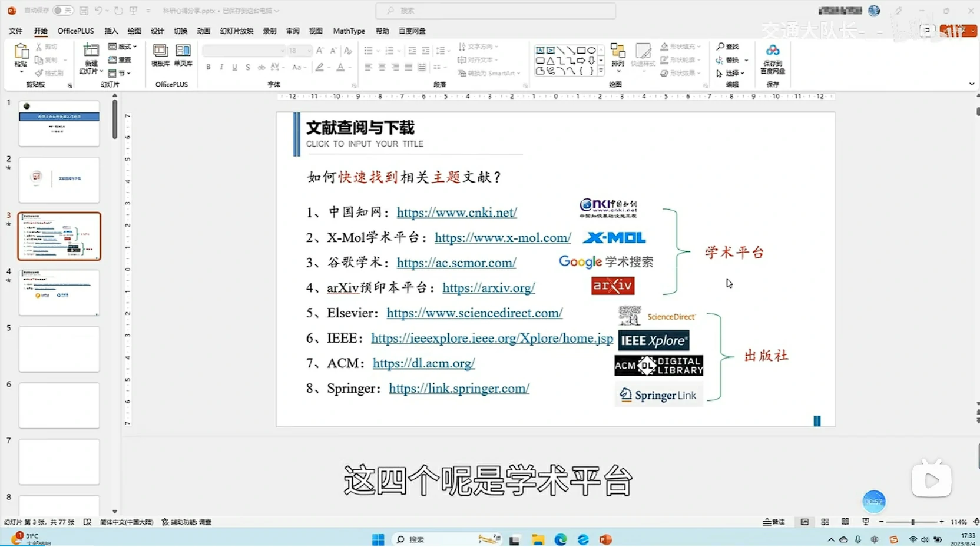
Task: Toggle Bold formatting button
Action: (x=208, y=67)
